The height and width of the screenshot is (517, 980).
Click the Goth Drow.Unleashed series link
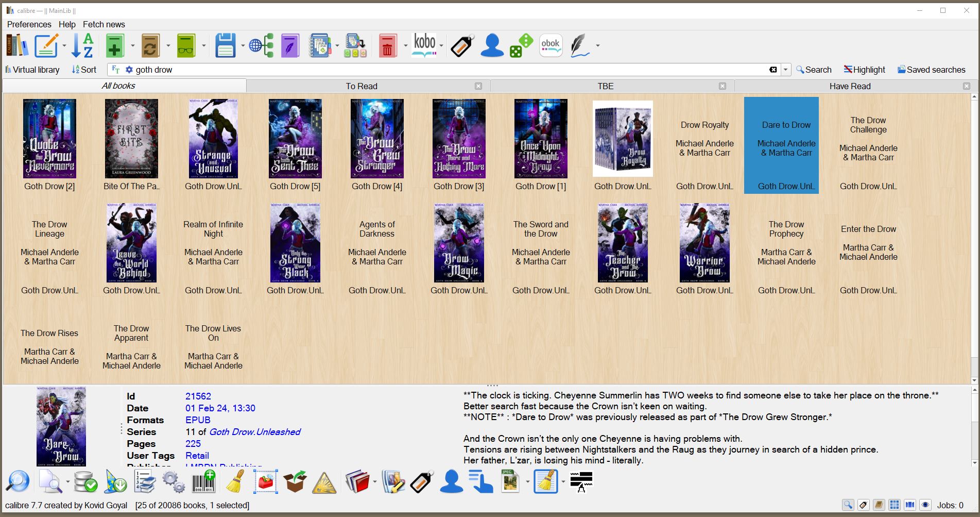pos(254,432)
